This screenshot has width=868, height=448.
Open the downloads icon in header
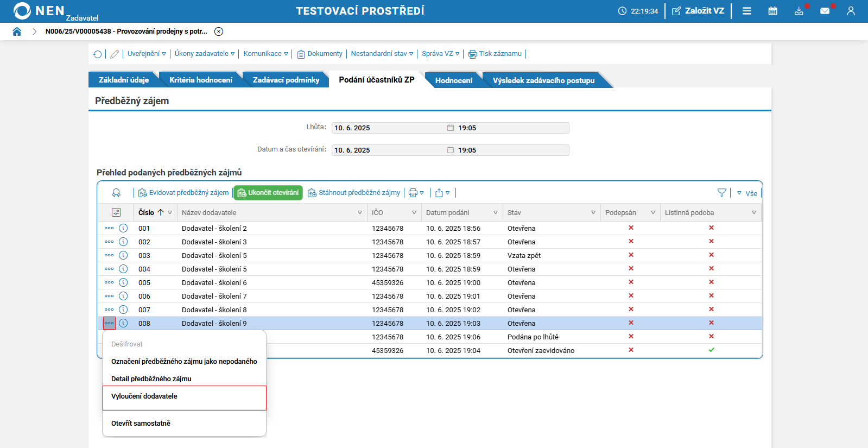click(x=799, y=11)
